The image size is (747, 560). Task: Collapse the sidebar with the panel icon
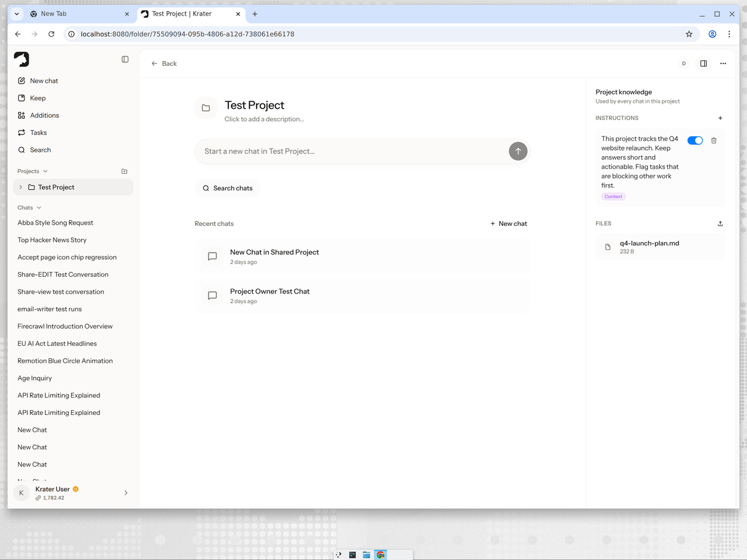coord(125,59)
